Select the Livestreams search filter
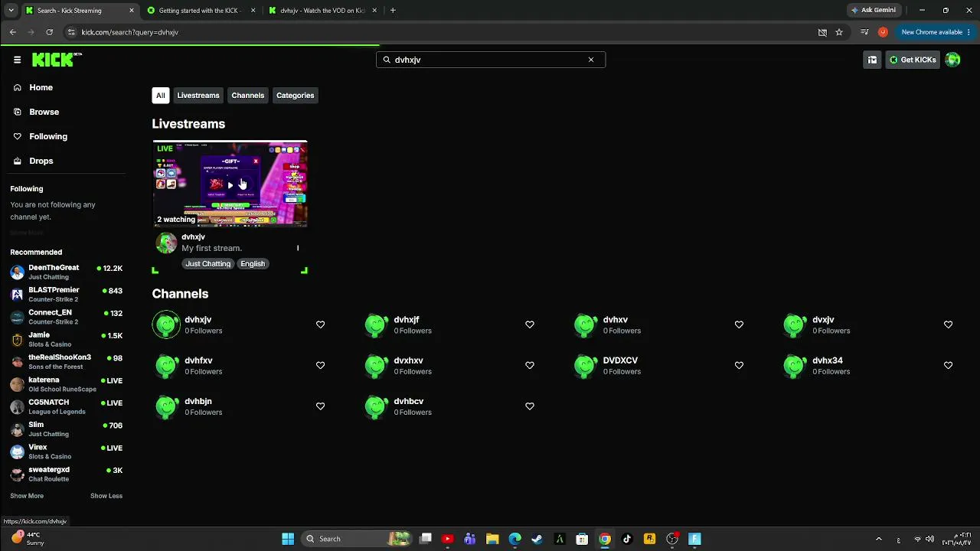The width and height of the screenshot is (980, 551). tap(198, 96)
